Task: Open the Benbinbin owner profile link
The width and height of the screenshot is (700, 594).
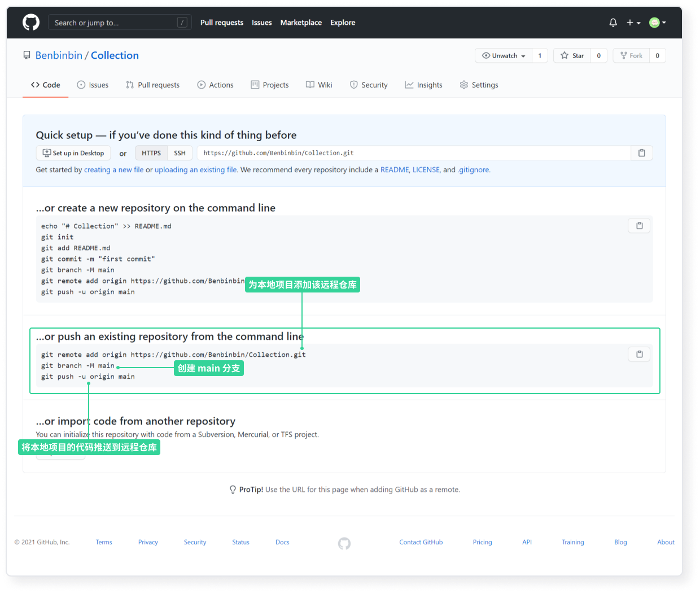Action: pyautogui.click(x=59, y=55)
